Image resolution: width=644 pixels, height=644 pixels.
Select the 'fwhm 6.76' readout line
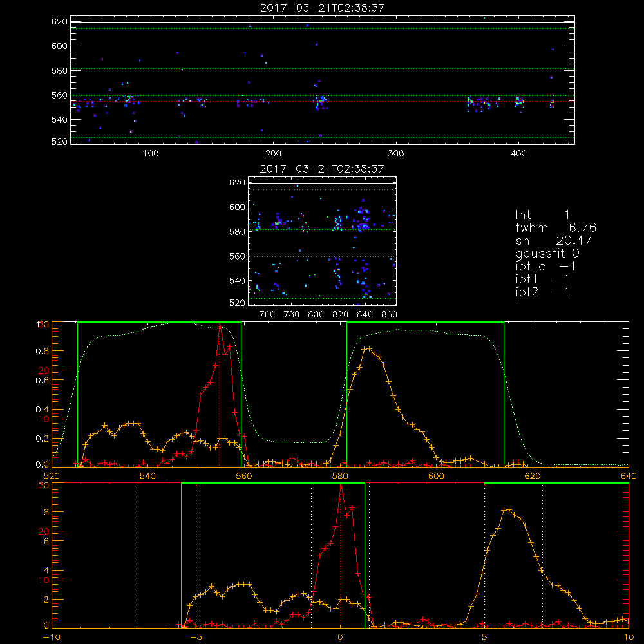pyautogui.click(x=556, y=227)
